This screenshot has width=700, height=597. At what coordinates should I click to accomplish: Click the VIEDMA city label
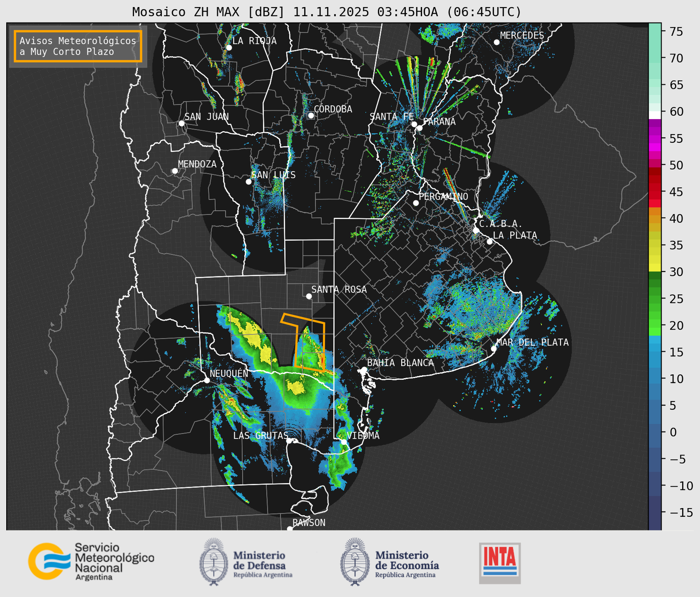(363, 436)
